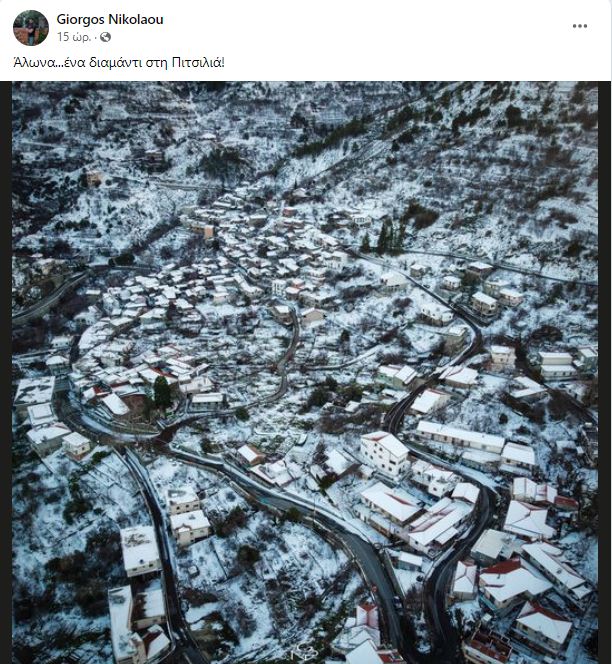Click the black right border of the photo
Image resolution: width=612 pixels, height=664 pixels.
[x=605, y=373]
